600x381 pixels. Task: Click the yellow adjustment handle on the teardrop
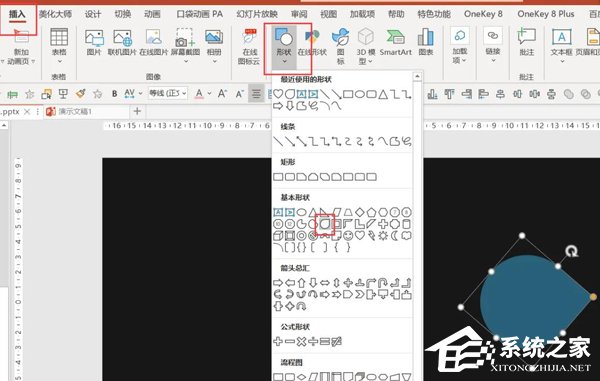tap(593, 297)
